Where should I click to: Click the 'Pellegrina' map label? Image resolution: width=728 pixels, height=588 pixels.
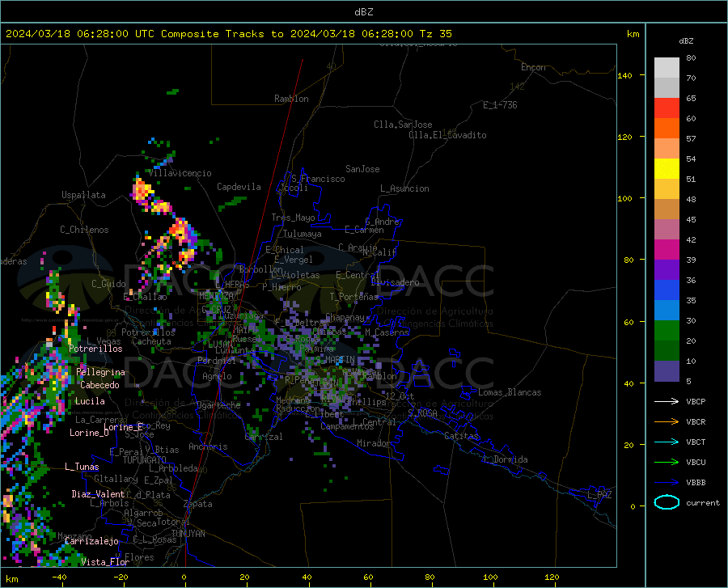tap(101, 372)
